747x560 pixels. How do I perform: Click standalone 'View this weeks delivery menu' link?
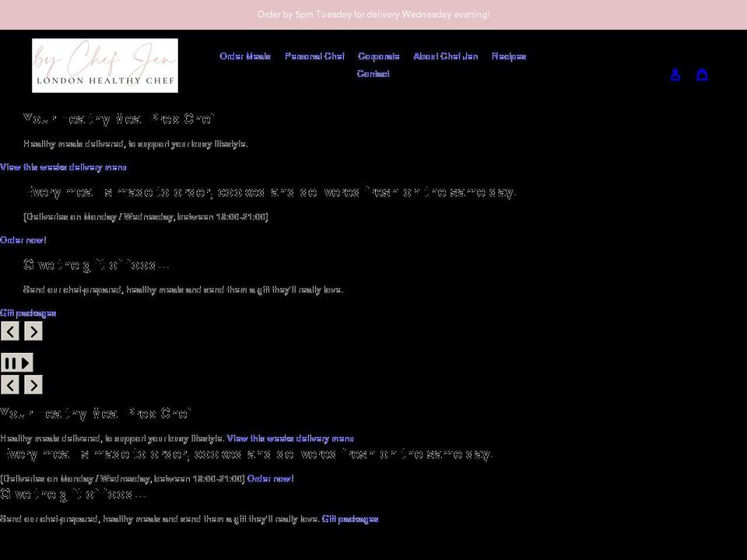click(63, 167)
